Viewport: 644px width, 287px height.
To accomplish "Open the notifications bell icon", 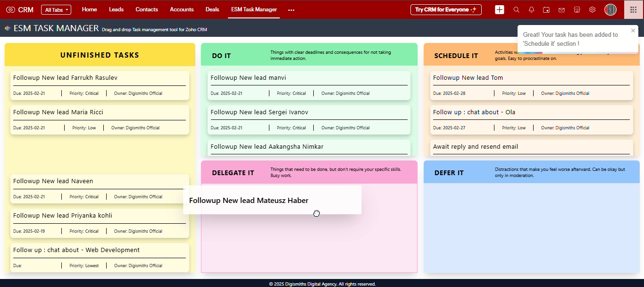I will click(x=531, y=9).
